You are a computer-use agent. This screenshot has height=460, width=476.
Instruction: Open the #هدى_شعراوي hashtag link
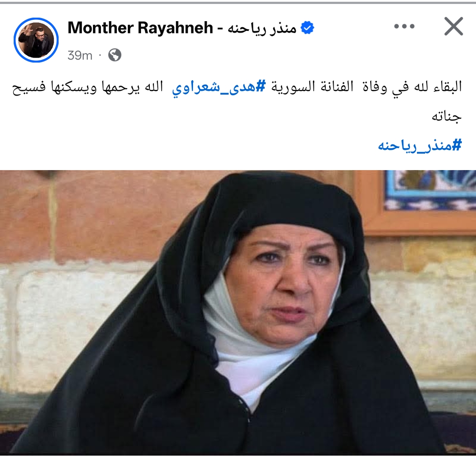pyautogui.click(x=219, y=87)
